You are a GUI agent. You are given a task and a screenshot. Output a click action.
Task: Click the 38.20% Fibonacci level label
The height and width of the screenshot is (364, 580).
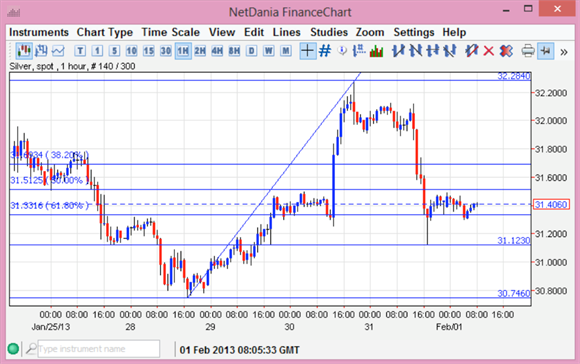click(x=50, y=155)
